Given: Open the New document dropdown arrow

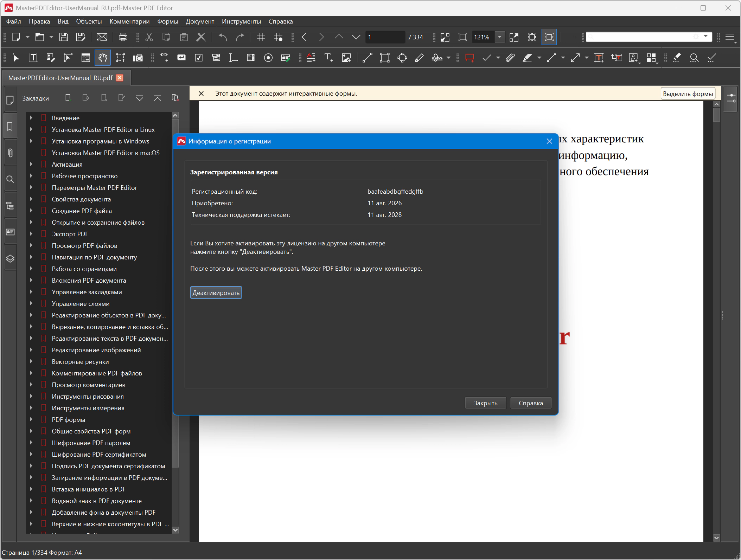Looking at the screenshot, I should (27, 37).
